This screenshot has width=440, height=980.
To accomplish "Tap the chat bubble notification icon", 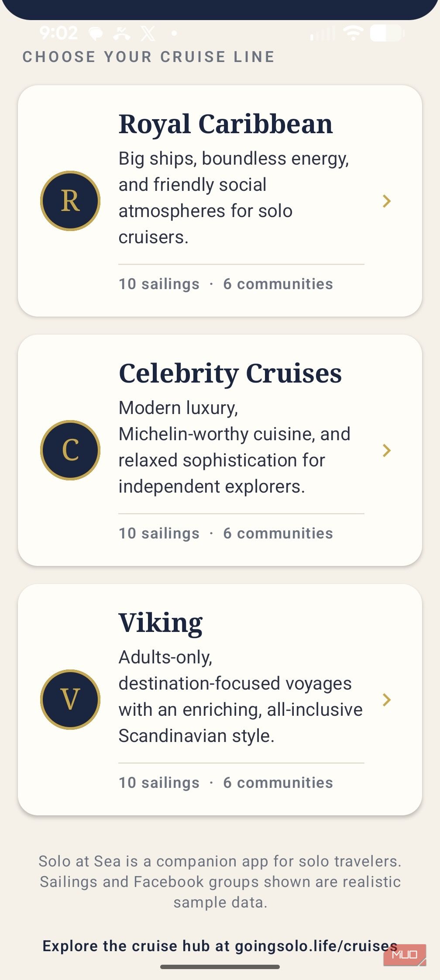I will click(96, 34).
